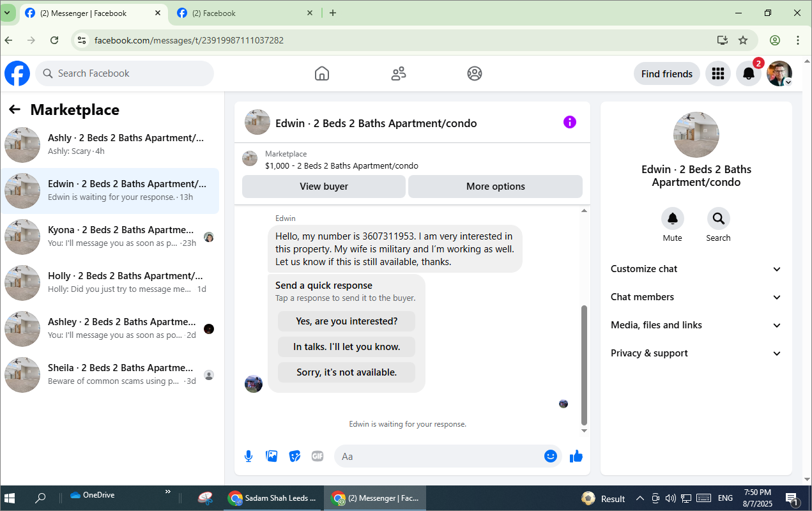The image size is (812, 511).
Task: Focus the Search Facebook field
Action: coord(125,73)
